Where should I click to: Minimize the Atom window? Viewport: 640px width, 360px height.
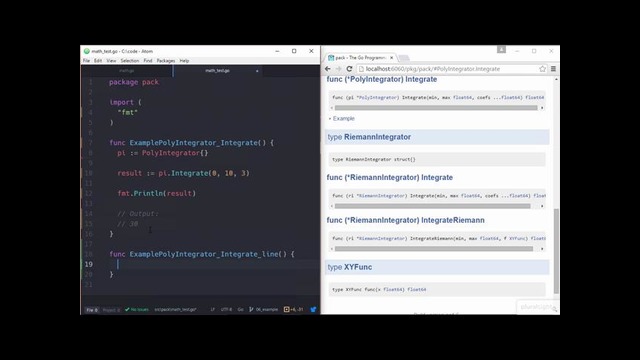277,51
